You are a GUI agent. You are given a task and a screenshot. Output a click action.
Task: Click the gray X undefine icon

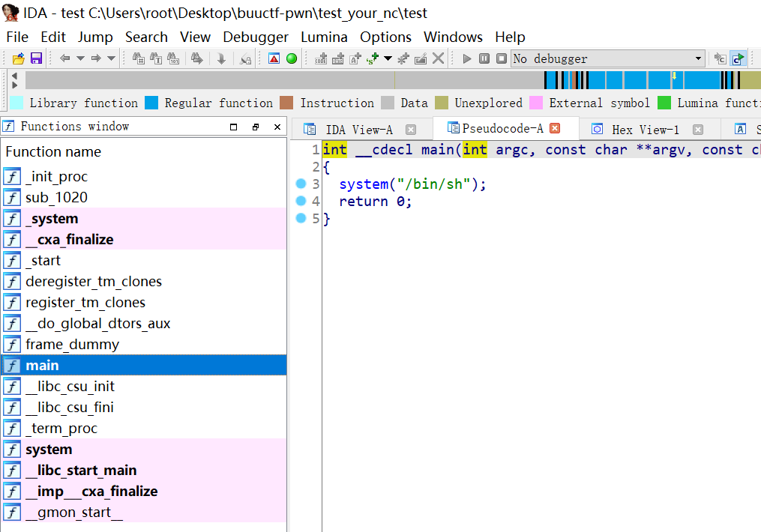(x=439, y=58)
